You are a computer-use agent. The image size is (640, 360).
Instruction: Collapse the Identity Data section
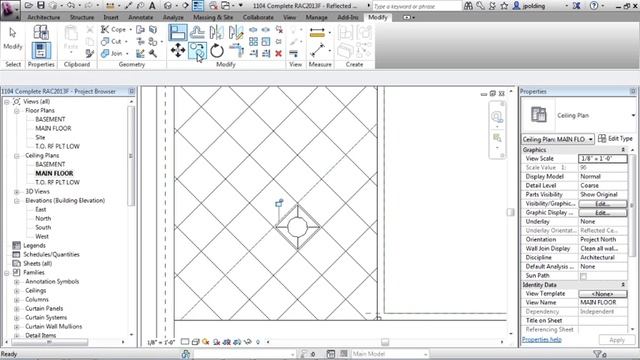623,284
